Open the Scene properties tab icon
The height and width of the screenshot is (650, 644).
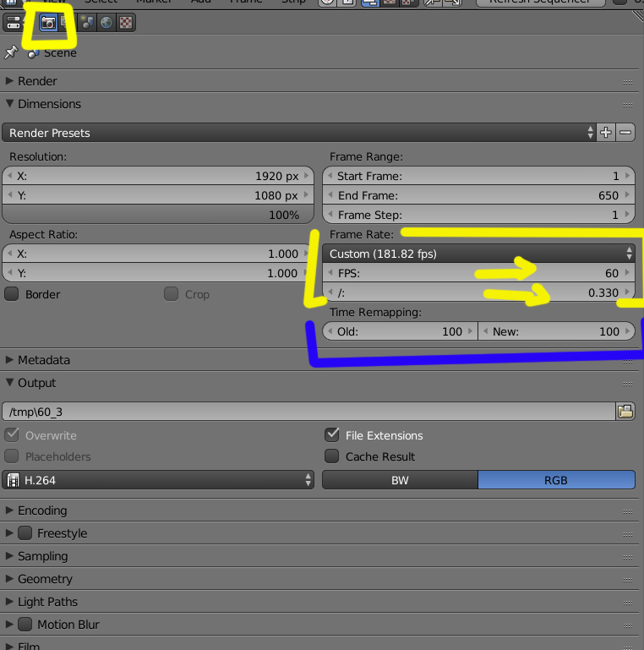pos(86,23)
